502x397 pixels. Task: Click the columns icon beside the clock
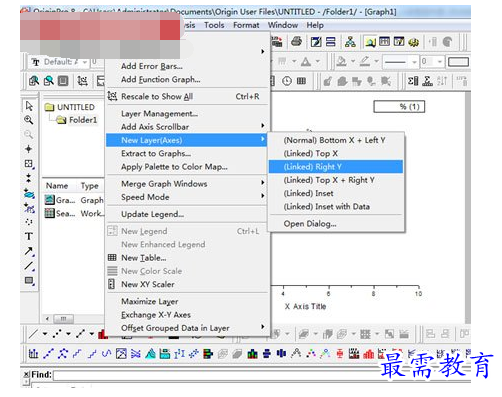[x=301, y=81]
